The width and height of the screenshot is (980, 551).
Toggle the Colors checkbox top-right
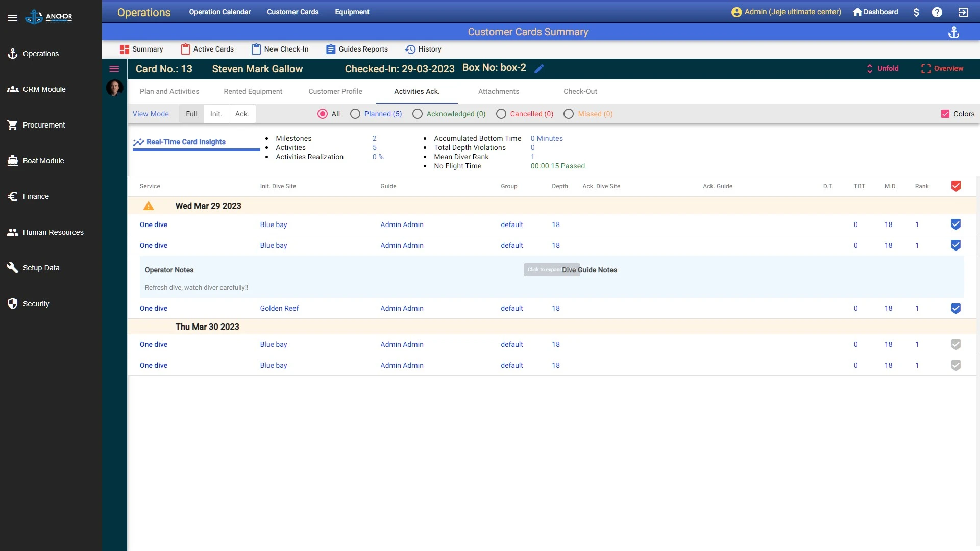click(x=946, y=114)
